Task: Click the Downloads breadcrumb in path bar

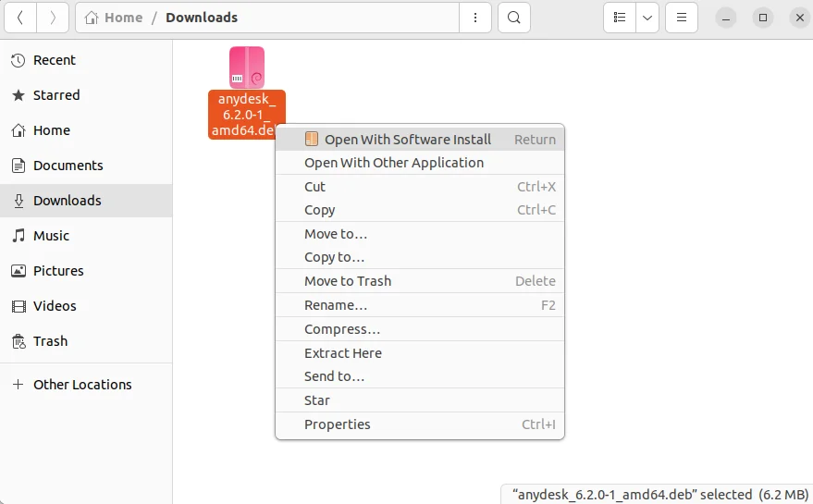Action: 202,18
